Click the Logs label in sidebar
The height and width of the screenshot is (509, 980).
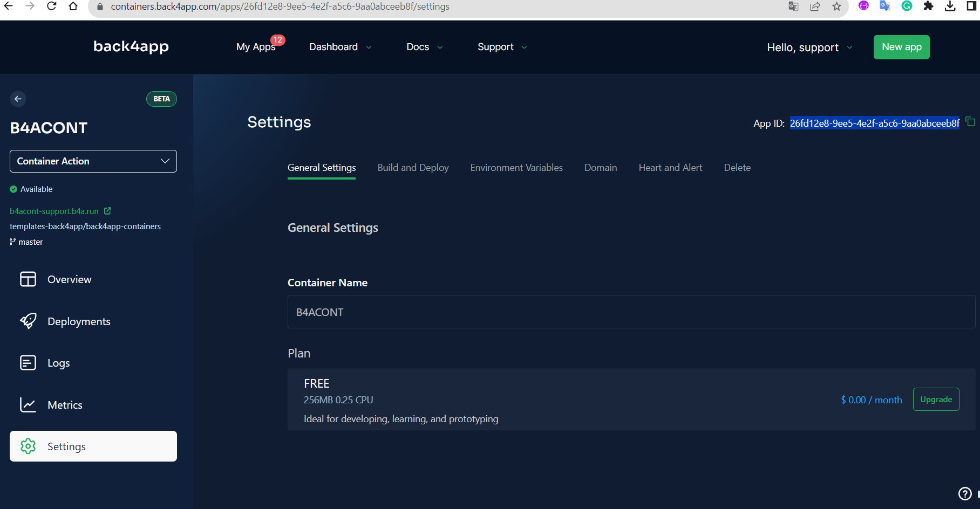[59, 363]
